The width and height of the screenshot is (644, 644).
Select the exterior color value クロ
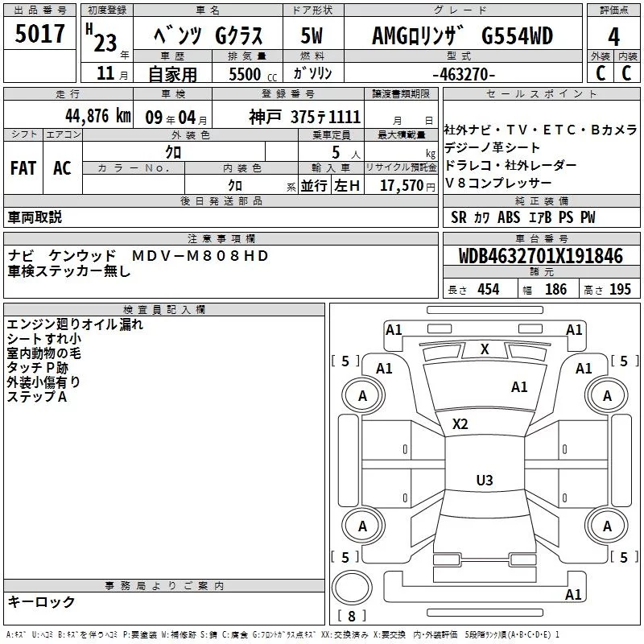(x=173, y=152)
